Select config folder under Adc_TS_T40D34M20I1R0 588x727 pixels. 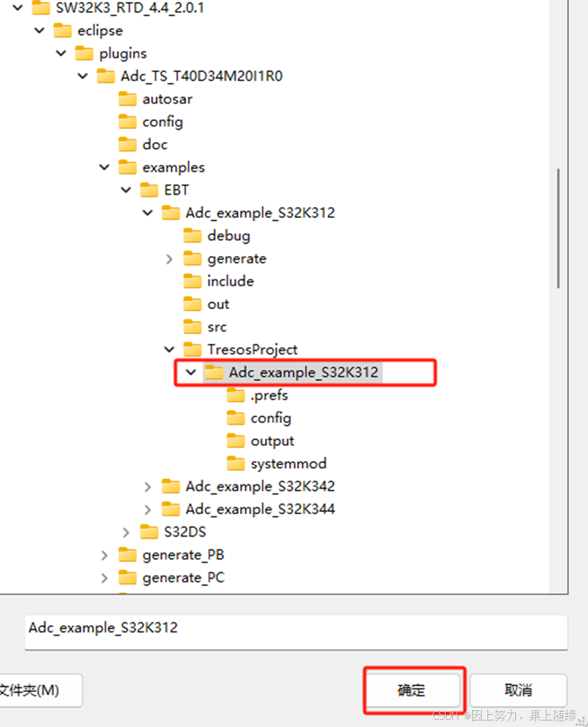[x=163, y=122]
